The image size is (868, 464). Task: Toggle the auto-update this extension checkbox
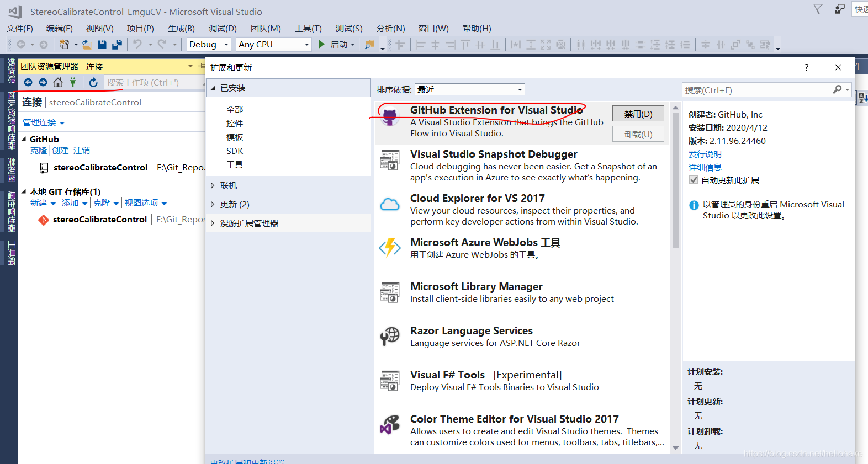click(x=694, y=180)
